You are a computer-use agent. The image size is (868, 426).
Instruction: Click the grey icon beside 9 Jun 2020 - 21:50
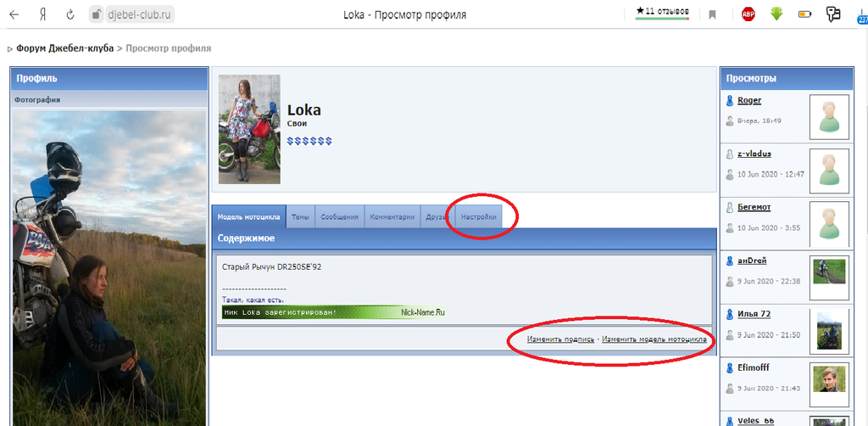(730, 334)
